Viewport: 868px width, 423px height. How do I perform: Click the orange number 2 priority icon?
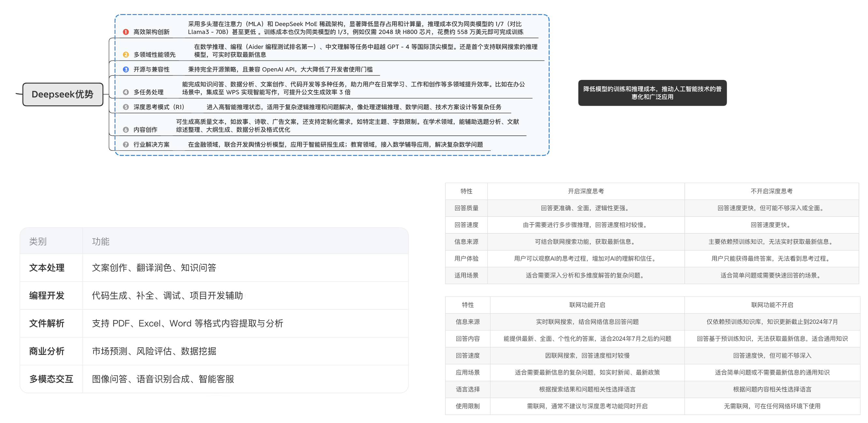[x=126, y=55]
